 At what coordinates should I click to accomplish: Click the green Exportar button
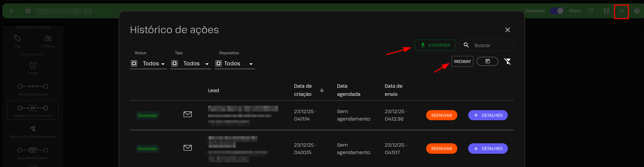coord(435,45)
